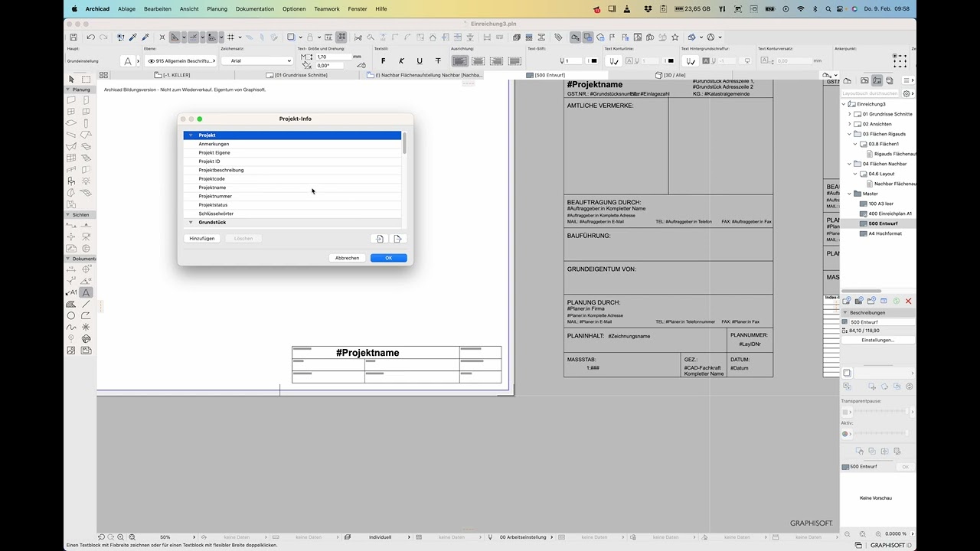Switch to [-1. KELLER] tab
This screenshot has height=551, width=980.
coord(171,75)
